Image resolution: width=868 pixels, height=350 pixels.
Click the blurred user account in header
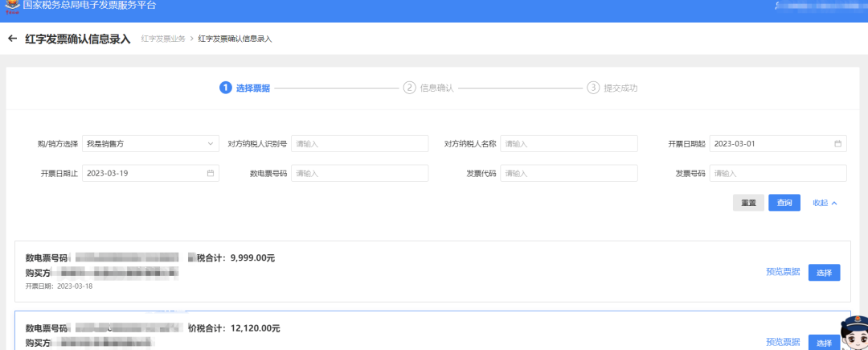(821, 6)
